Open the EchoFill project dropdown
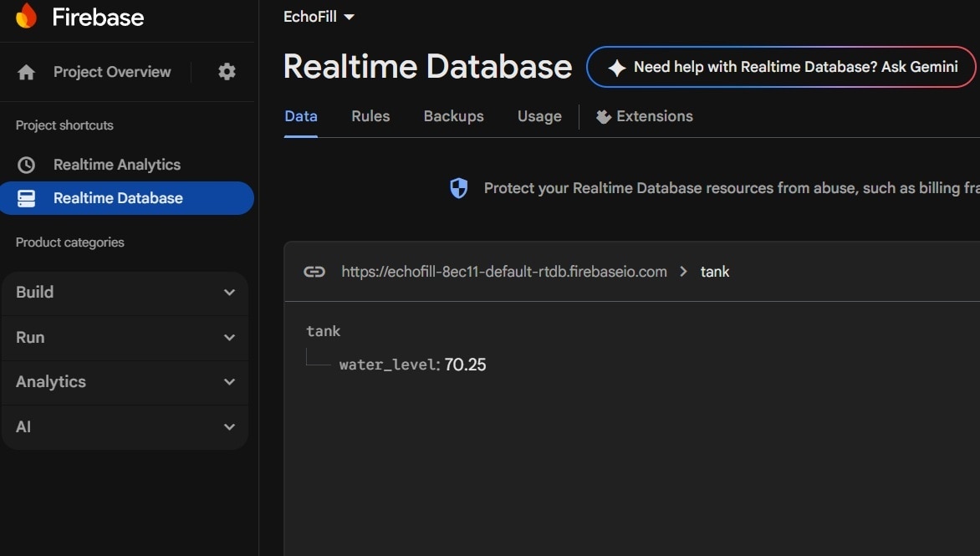The image size is (980, 556). pyautogui.click(x=319, y=17)
